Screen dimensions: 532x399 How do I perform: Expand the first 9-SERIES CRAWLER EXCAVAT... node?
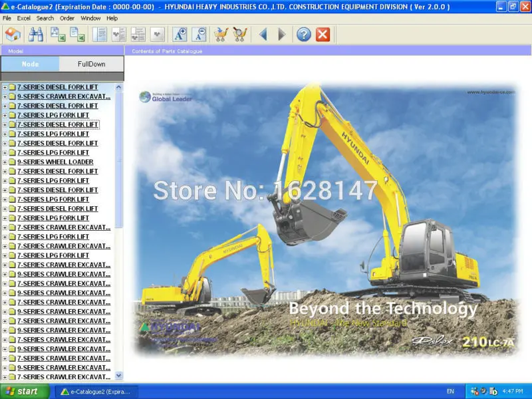click(5, 96)
